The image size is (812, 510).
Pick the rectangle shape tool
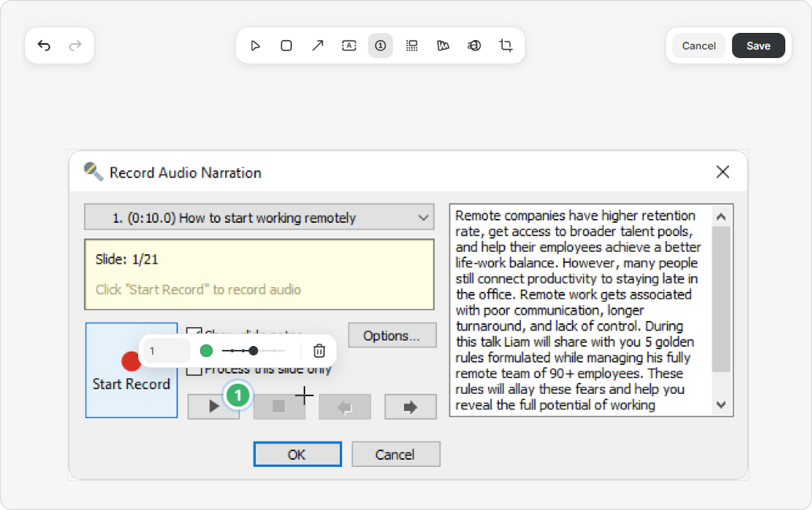(286, 46)
